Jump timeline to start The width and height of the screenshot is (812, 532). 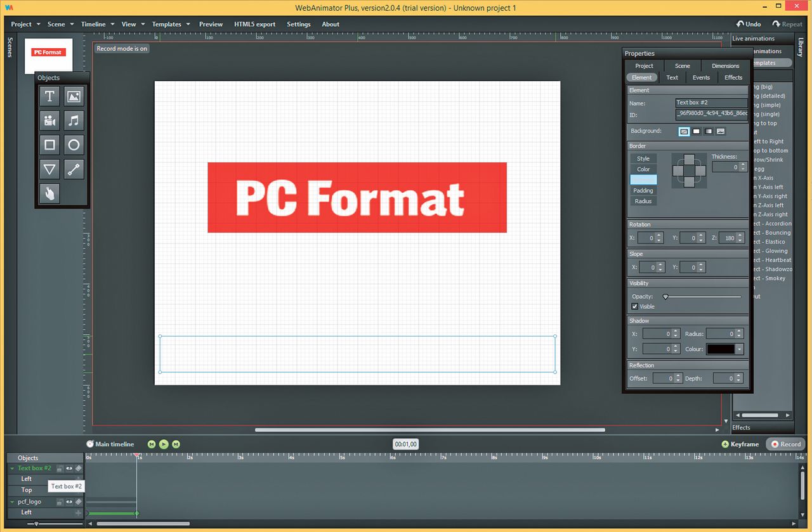[152, 444]
